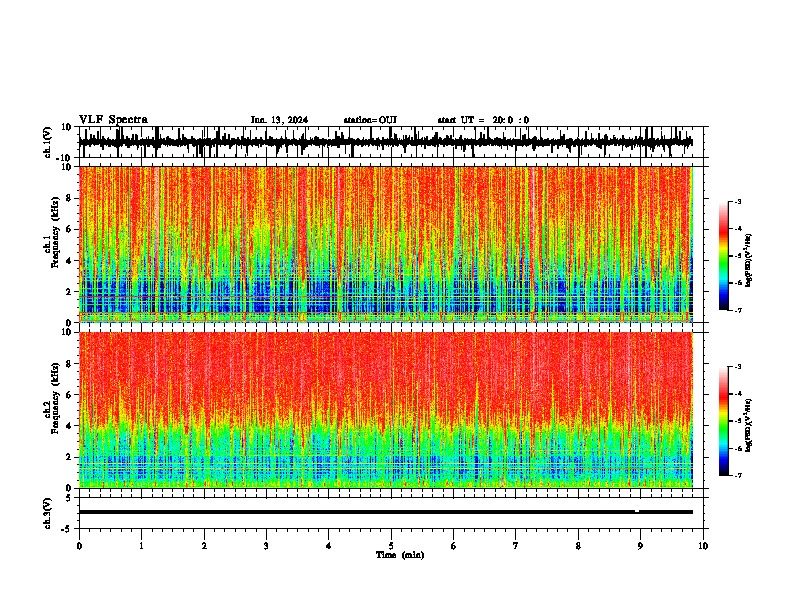Click the start UT "20:0 :0" text
This screenshot has height=612, width=792.
tap(511, 120)
